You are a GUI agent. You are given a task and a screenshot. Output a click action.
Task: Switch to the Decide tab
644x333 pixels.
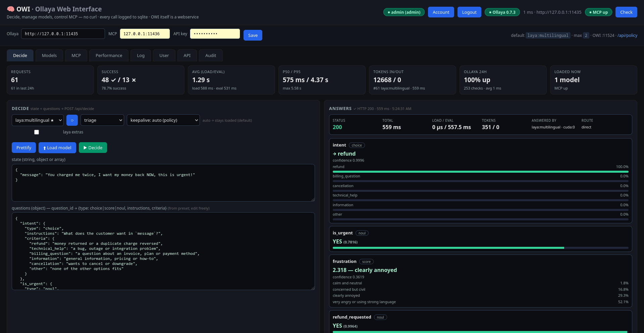point(20,55)
